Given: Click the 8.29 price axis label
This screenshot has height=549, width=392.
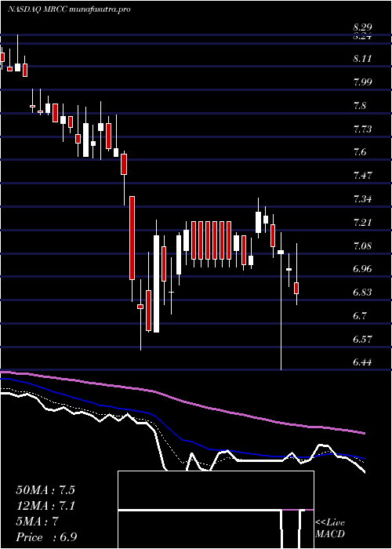Looking at the screenshot, I should tap(362, 27).
